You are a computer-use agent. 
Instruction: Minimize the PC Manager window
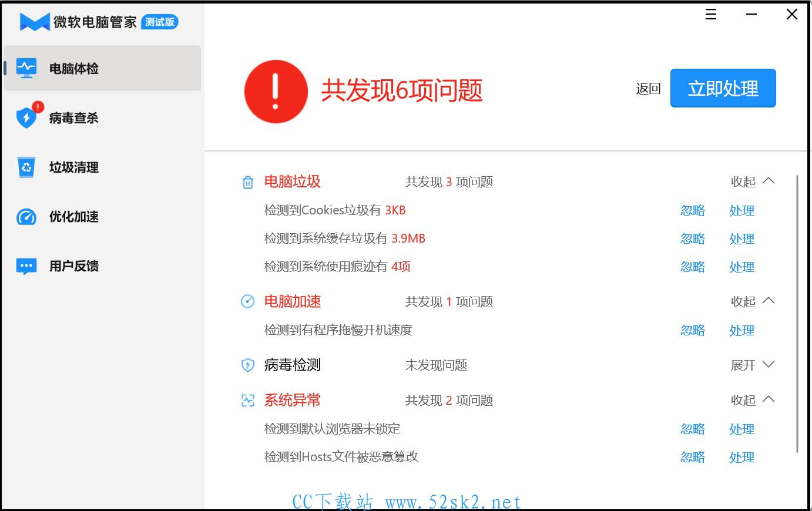pyautogui.click(x=751, y=15)
